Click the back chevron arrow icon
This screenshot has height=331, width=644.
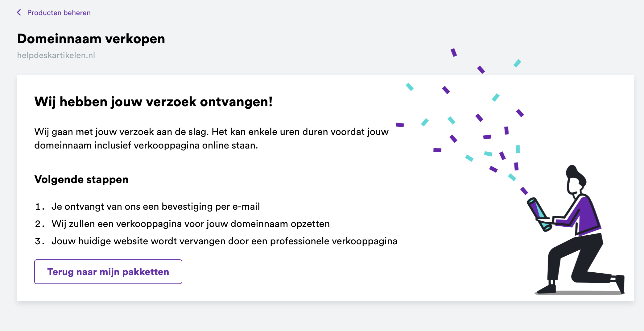pos(19,13)
